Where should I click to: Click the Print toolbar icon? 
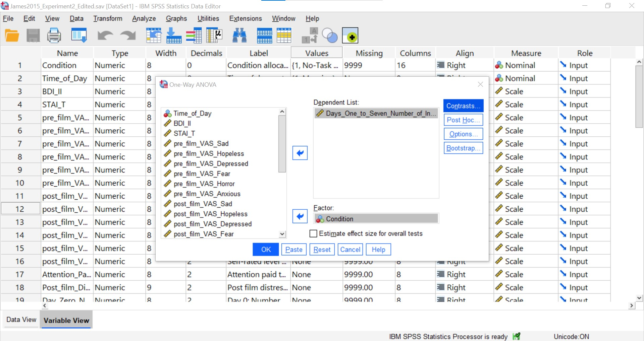point(54,36)
